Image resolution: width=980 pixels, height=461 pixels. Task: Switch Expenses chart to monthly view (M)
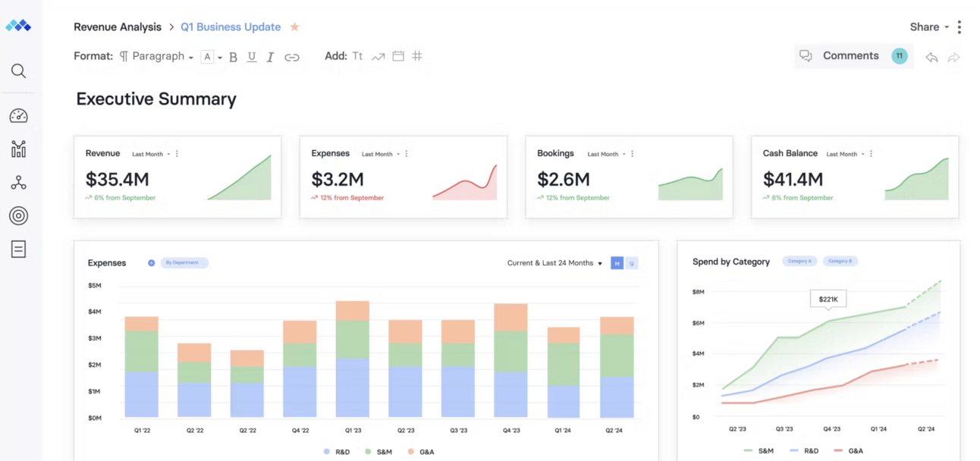[617, 263]
